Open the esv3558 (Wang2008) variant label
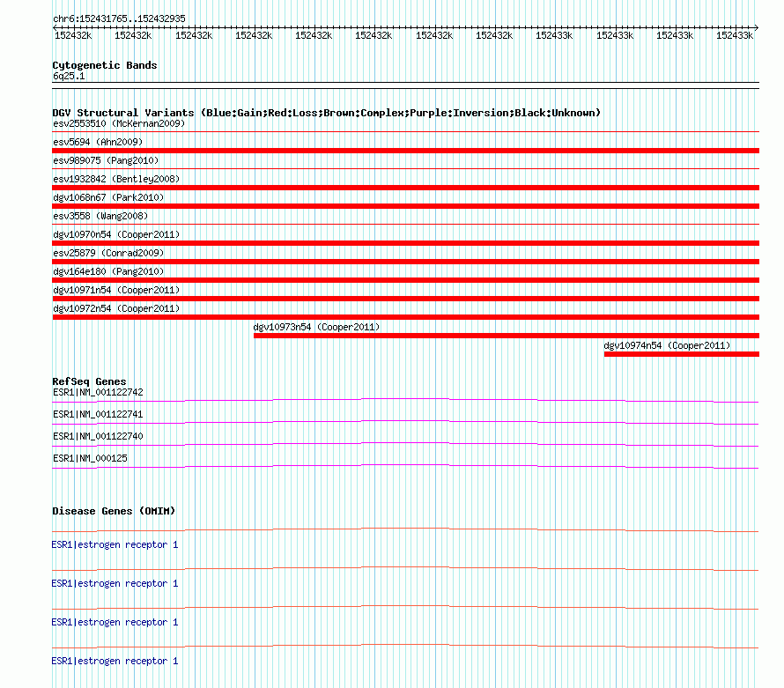The width and height of the screenshot is (784, 688). click(100, 216)
